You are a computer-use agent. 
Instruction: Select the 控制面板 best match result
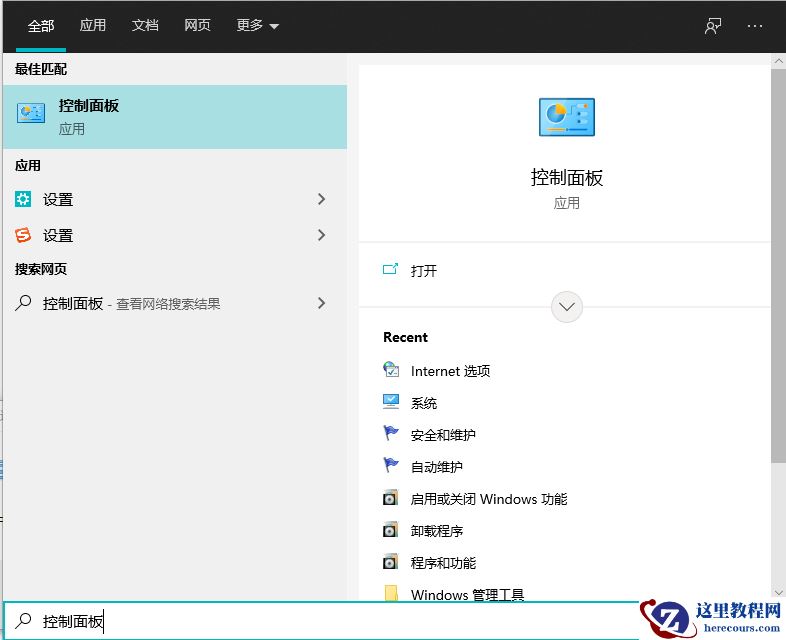pyautogui.click(x=175, y=117)
